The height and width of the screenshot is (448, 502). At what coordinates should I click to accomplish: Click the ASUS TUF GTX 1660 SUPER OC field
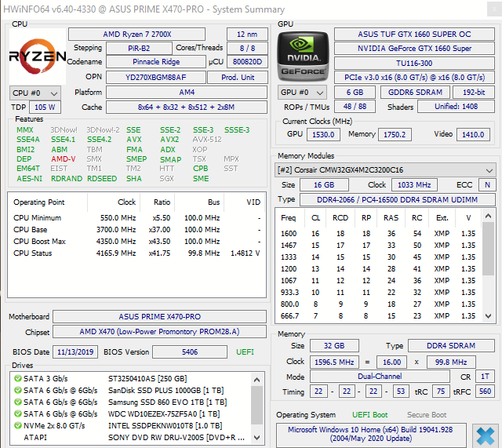[x=414, y=35]
